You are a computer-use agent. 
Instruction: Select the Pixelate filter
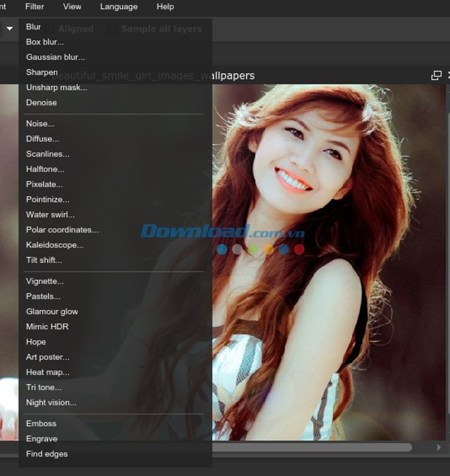pos(44,184)
